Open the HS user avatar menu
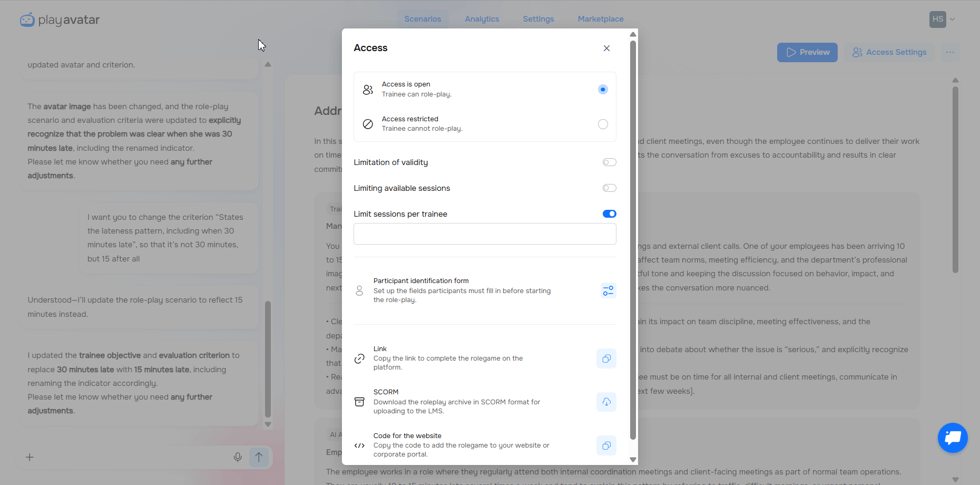The image size is (980, 485). coord(938,20)
